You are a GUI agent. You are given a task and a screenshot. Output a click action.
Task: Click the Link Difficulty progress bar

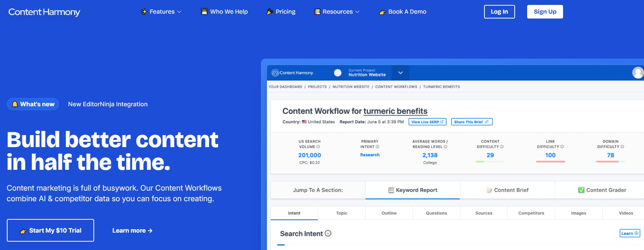click(x=551, y=161)
